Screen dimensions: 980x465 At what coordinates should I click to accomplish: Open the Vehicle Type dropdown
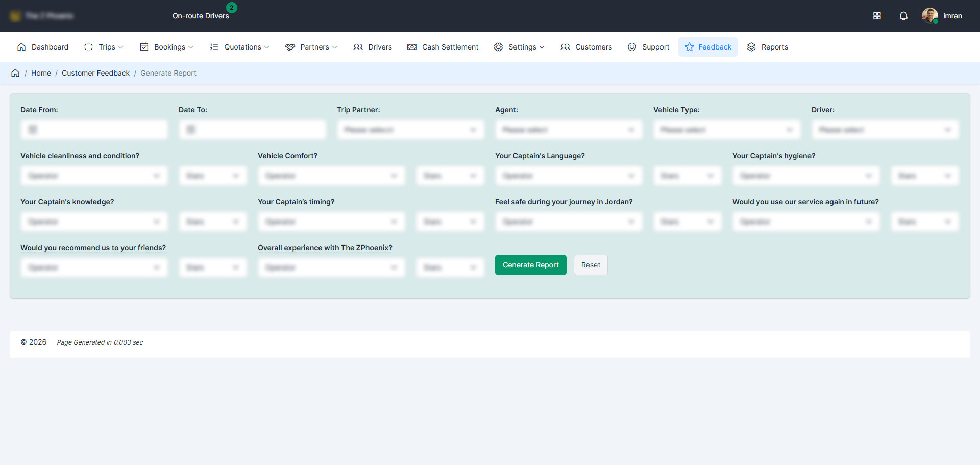pyautogui.click(x=727, y=130)
